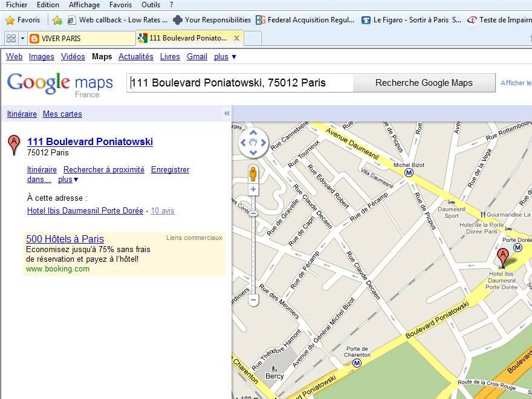
Task: Click the Porte de Charenton metro icon
Action: click(357, 363)
